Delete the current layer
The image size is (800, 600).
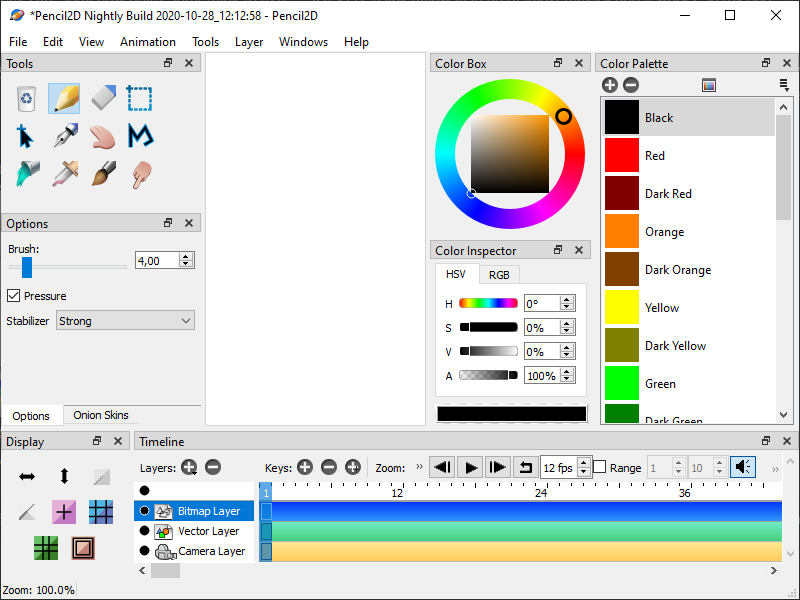213,467
